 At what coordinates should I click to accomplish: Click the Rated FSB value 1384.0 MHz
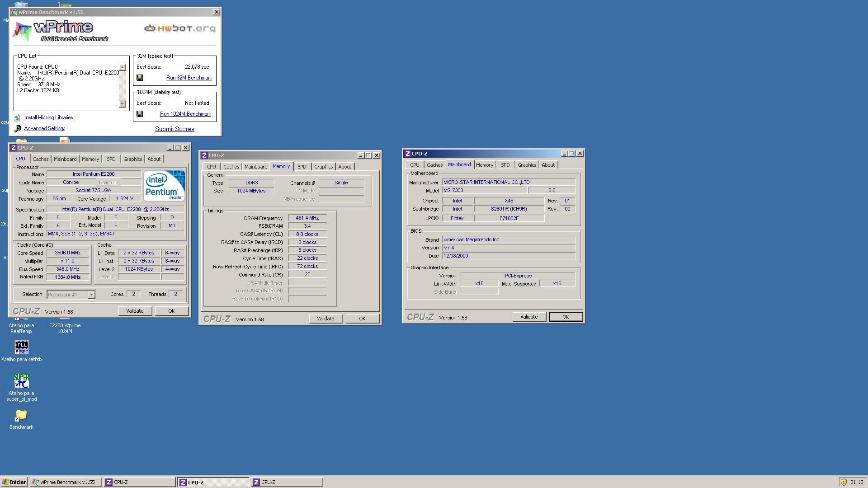(68, 277)
